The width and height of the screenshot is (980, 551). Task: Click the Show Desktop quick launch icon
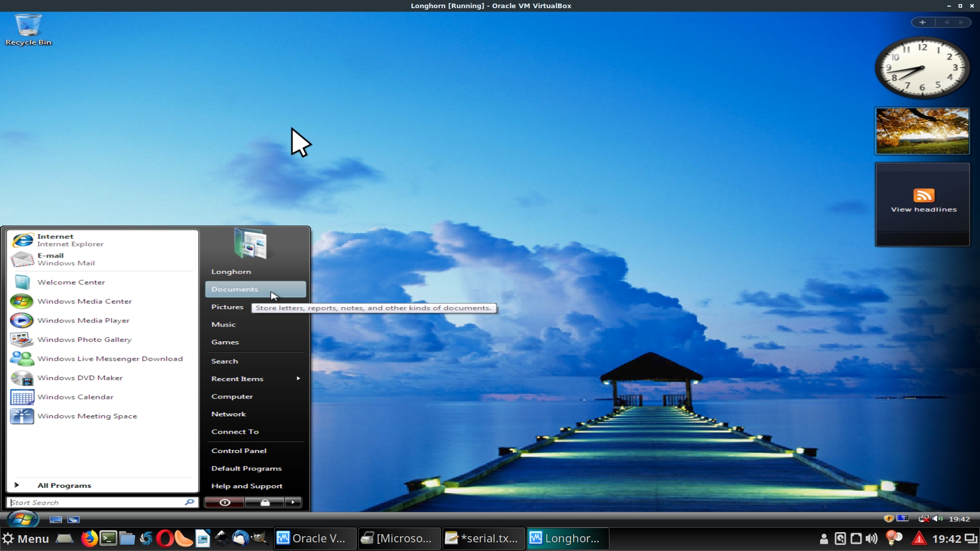(56, 519)
